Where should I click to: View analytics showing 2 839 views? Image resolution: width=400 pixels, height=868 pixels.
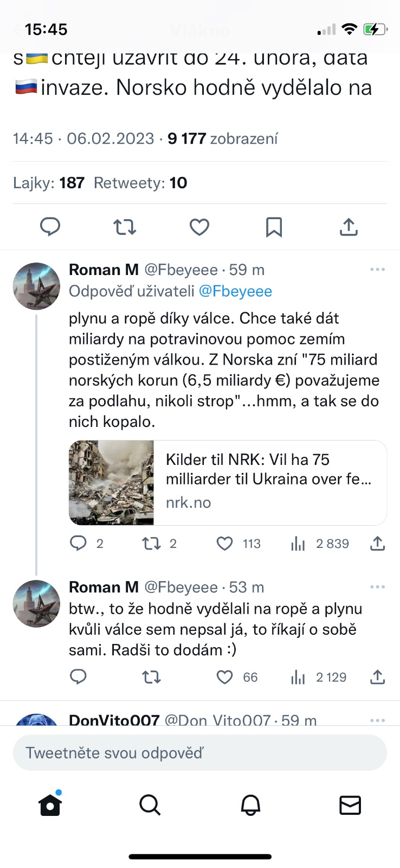(298, 544)
